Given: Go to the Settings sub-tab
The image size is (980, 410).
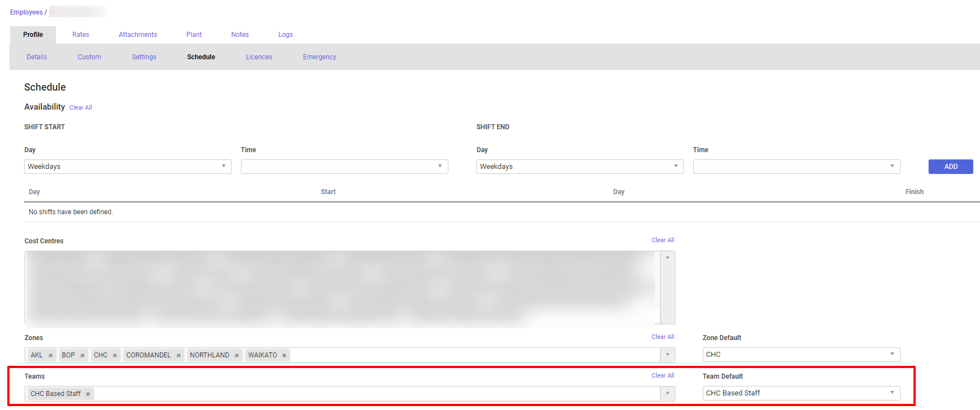Looking at the screenshot, I should coord(144,57).
